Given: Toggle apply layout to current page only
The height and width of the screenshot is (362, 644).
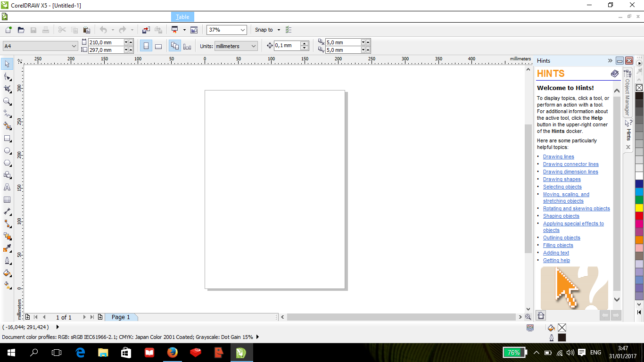Looking at the screenshot, I should tap(187, 46).
